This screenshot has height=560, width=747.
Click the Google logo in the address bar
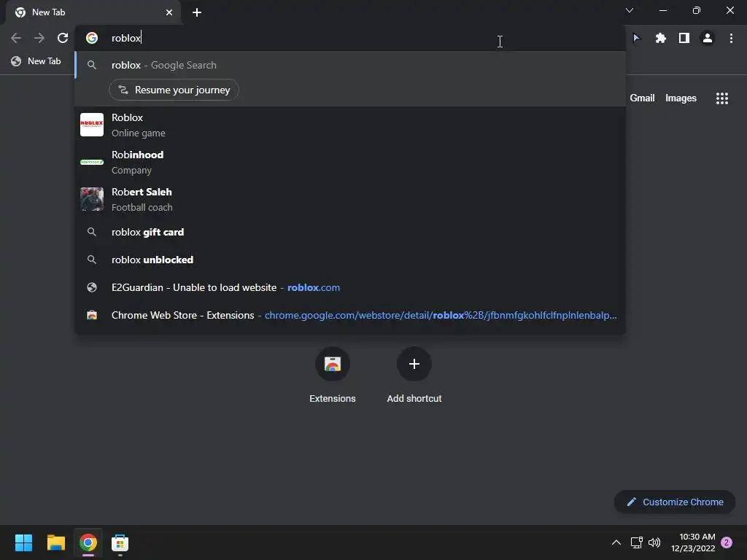[92, 38]
